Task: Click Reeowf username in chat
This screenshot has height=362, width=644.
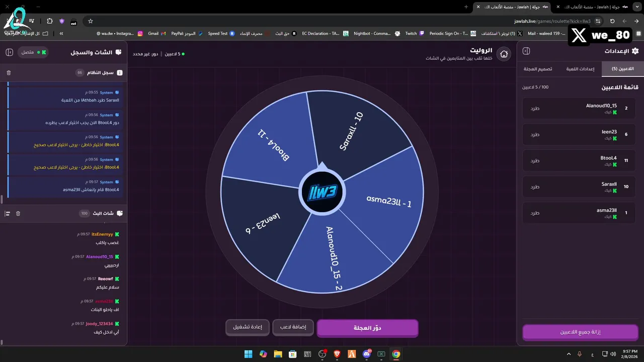Action: click(x=105, y=279)
